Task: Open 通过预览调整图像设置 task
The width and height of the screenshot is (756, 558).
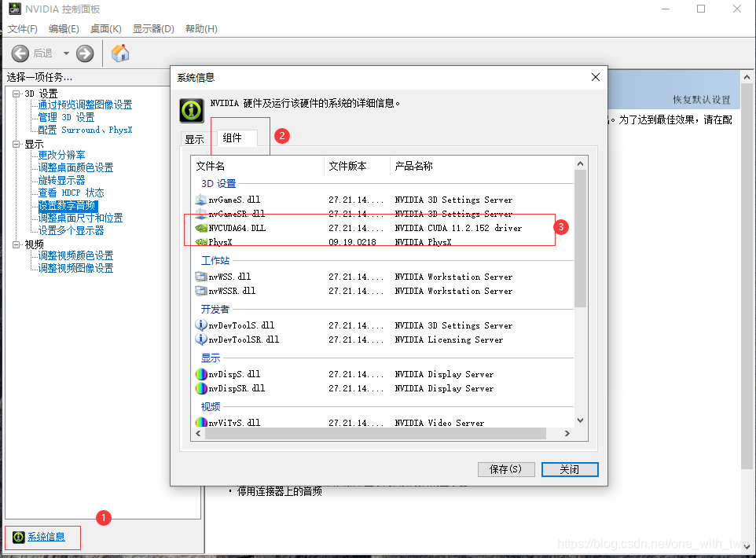Action: pyautogui.click(x=86, y=105)
